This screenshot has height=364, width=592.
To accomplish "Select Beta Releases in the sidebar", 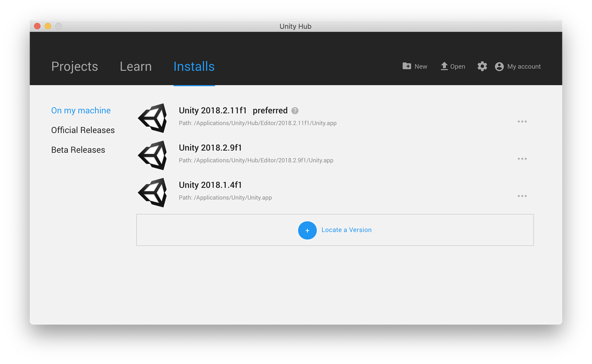I will click(x=78, y=149).
